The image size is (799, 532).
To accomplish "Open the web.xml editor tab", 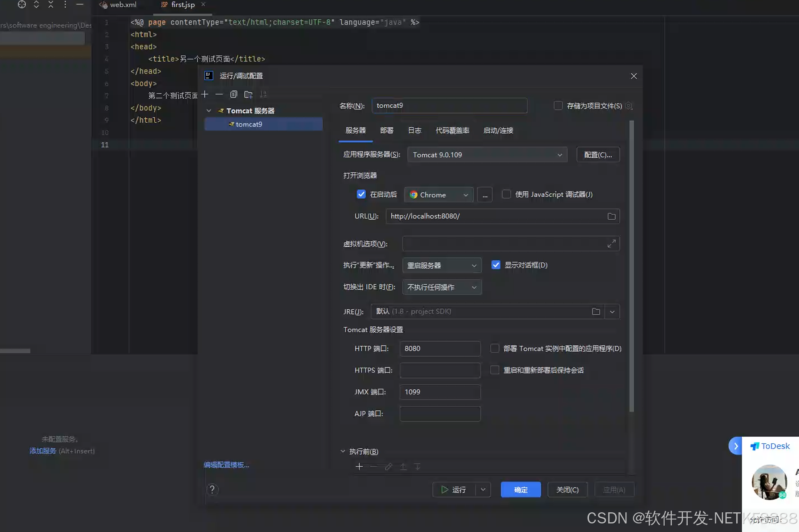I will click(118, 5).
